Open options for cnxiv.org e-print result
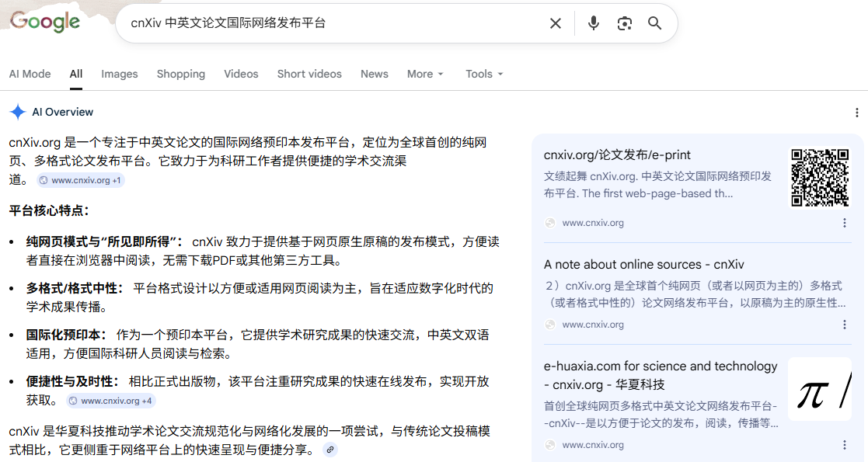 click(845, 223)
